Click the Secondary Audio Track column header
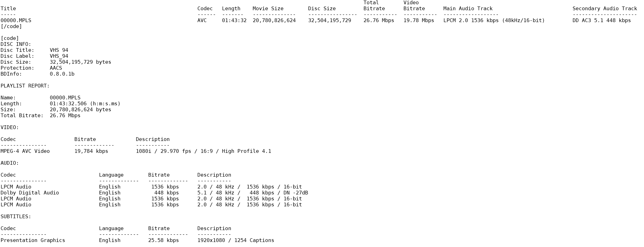 point(604,9)
